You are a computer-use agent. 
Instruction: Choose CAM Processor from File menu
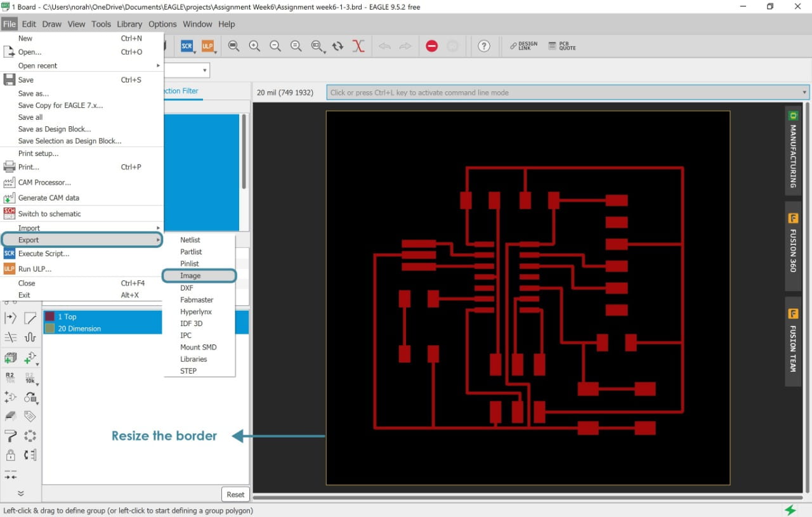click(82, 182)
